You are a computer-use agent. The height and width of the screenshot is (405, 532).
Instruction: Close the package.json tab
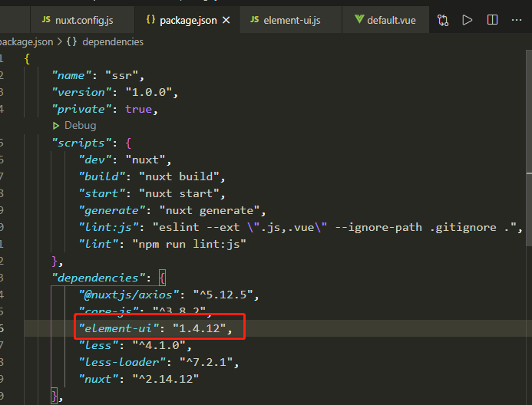(x=226, y=21)
